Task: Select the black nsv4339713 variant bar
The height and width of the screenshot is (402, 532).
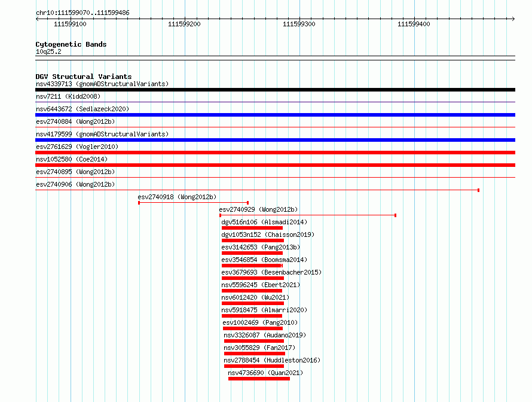Action: (x=275, y=90)
